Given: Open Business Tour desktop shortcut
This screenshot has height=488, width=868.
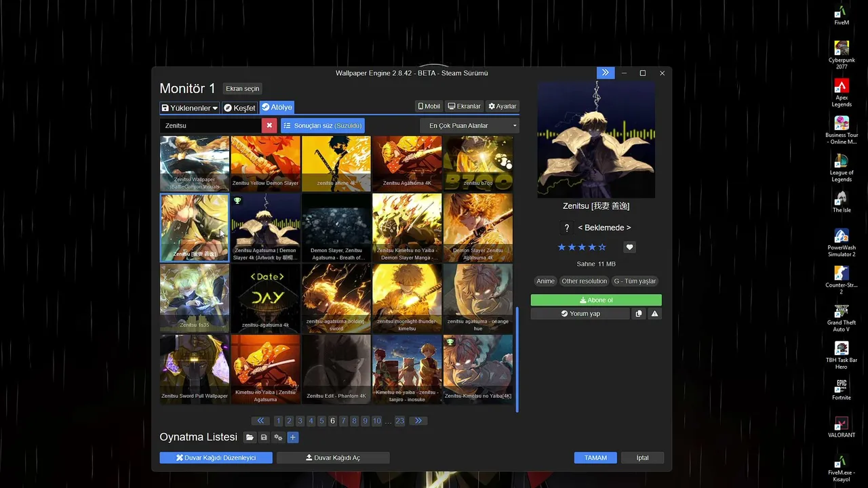Looking at the screenshot, I should point(842,130).
